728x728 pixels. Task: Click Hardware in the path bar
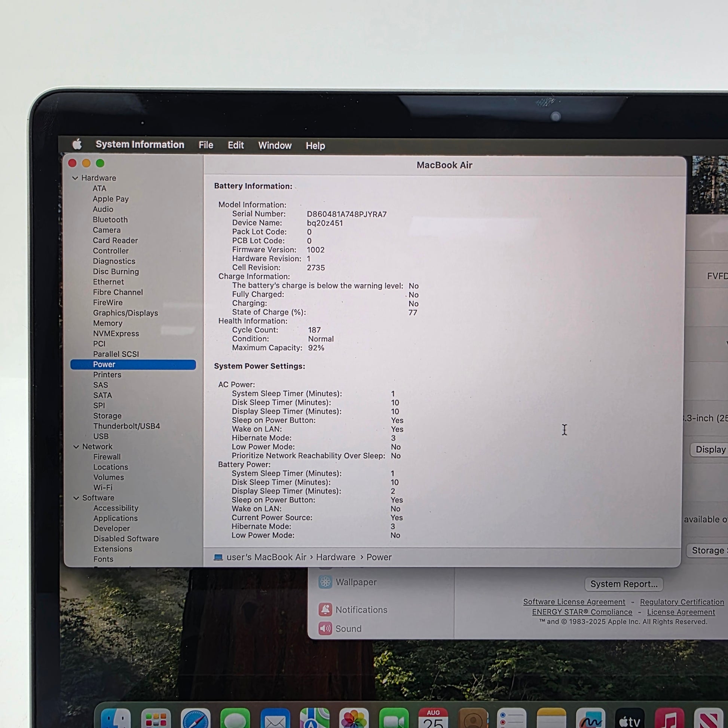coord(335,557)
